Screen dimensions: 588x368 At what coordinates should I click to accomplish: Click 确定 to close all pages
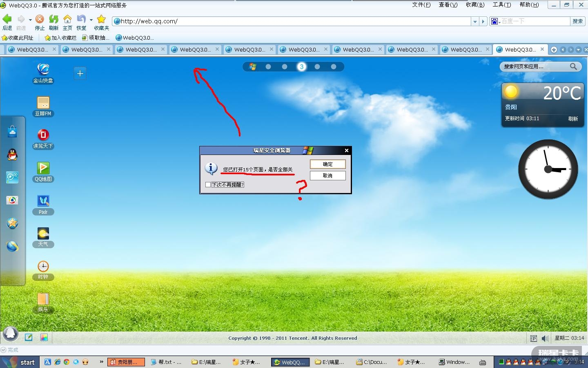[x=327, y=164]
